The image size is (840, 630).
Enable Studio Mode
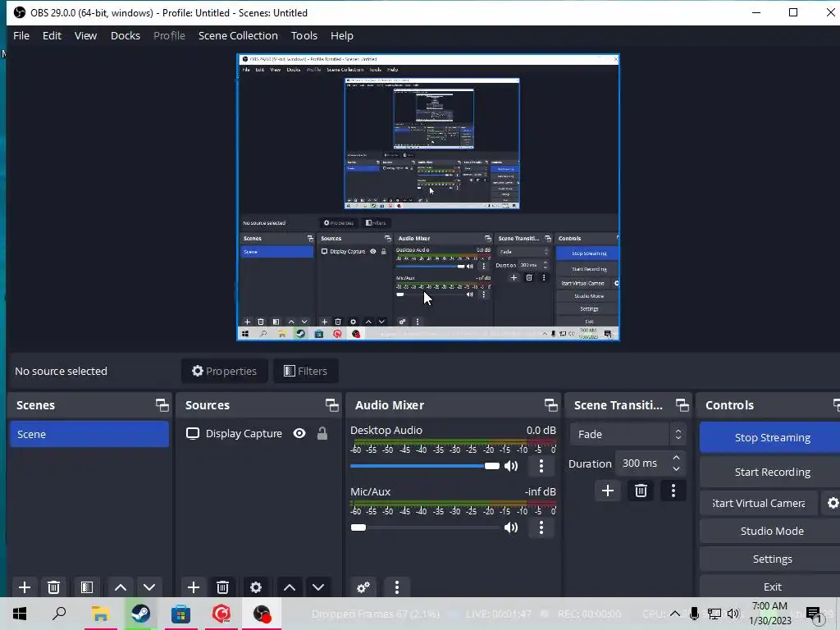coord(771,531)
